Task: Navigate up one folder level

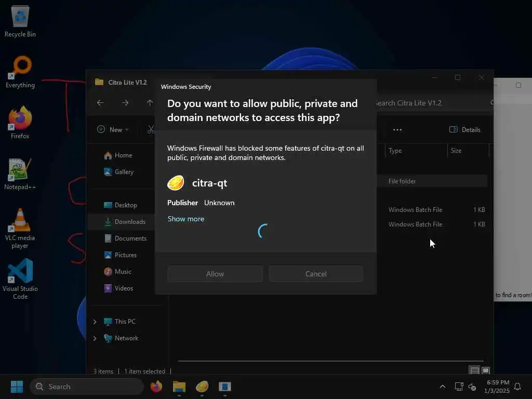Action: click(150, 103)
